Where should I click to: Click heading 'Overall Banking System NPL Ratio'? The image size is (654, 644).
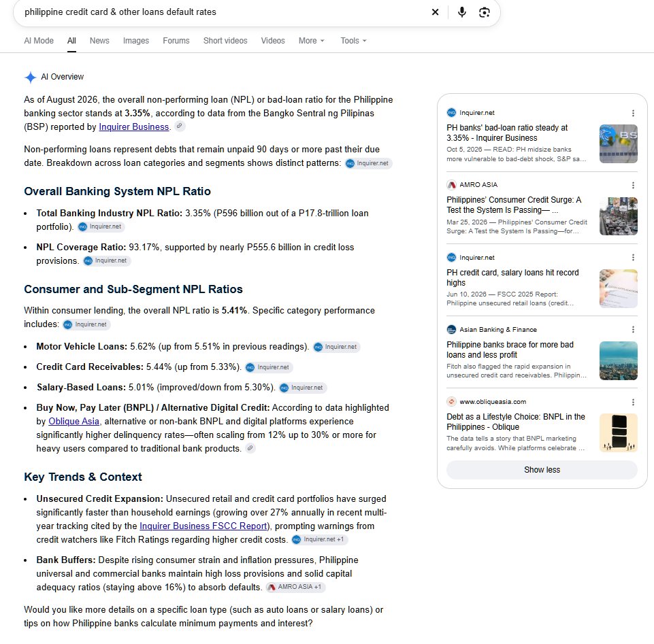click(117, 191)
